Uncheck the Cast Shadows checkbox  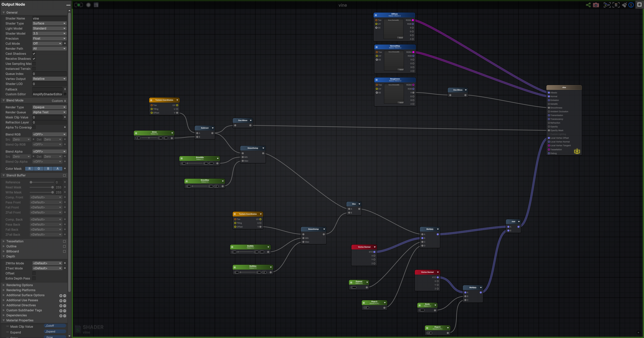click(34, 54)
